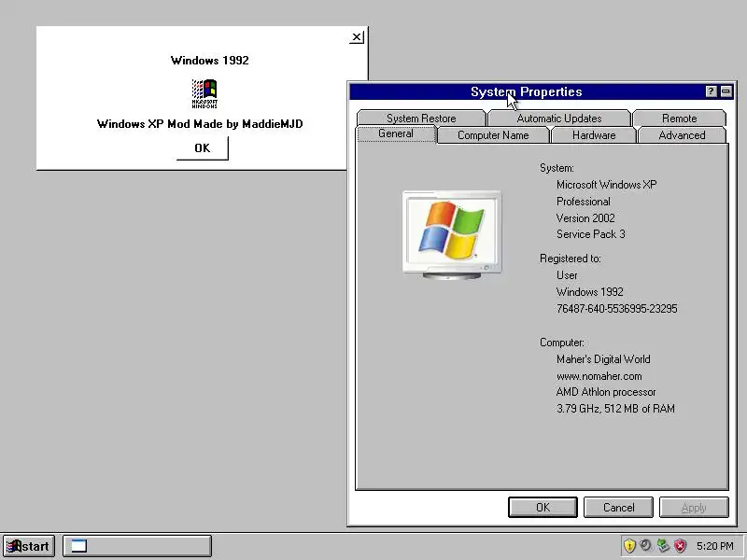Open the volume speaker tray icon
This screenshot has height=560, width=747.
coord(646,545)
